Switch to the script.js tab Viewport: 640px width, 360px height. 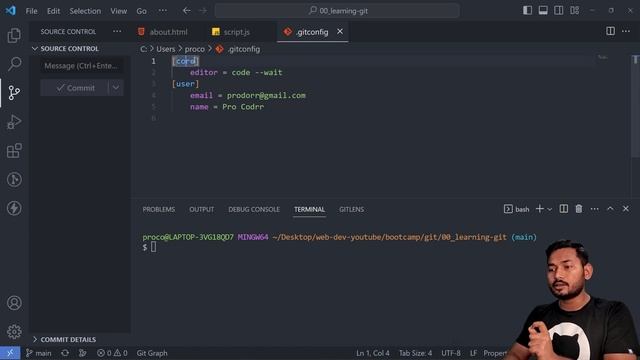tap(231, 32)
